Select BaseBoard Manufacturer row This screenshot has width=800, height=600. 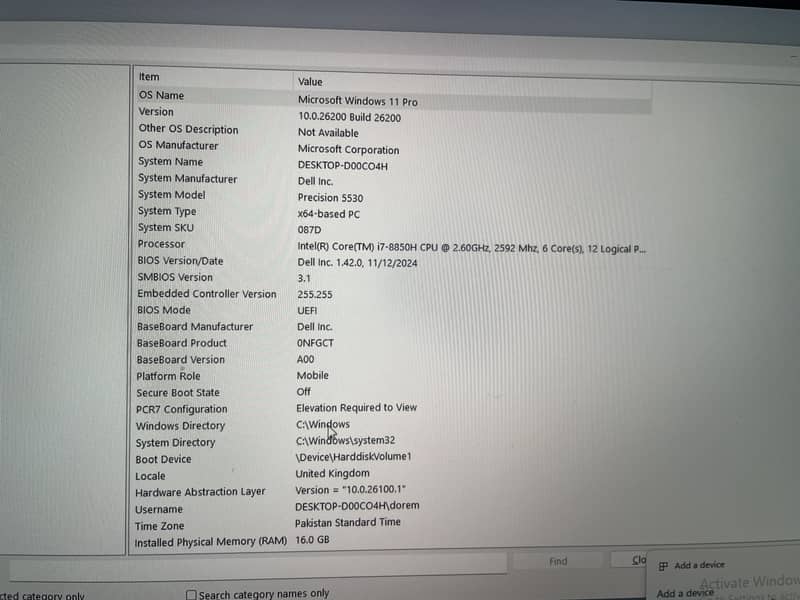point(195,327)
